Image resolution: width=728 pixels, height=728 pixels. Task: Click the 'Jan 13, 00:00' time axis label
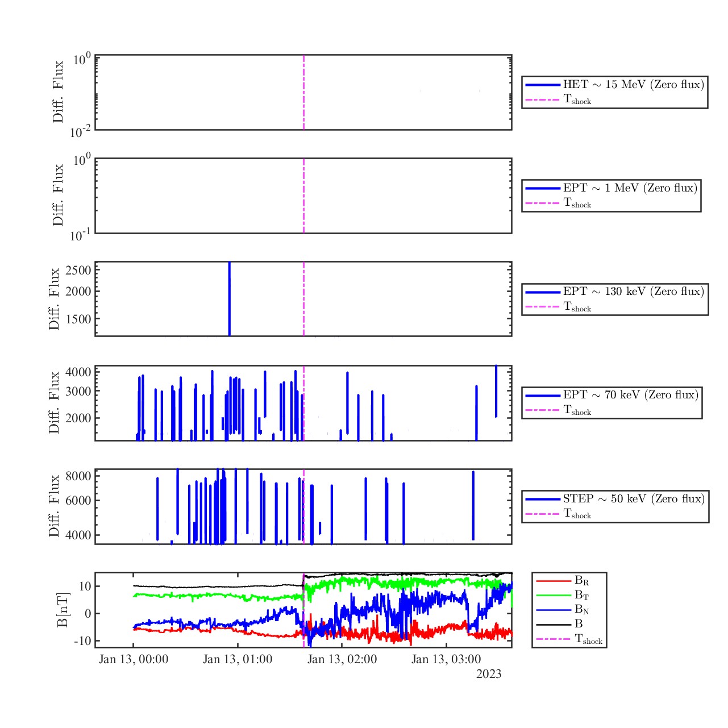click(x=134, y=659)
